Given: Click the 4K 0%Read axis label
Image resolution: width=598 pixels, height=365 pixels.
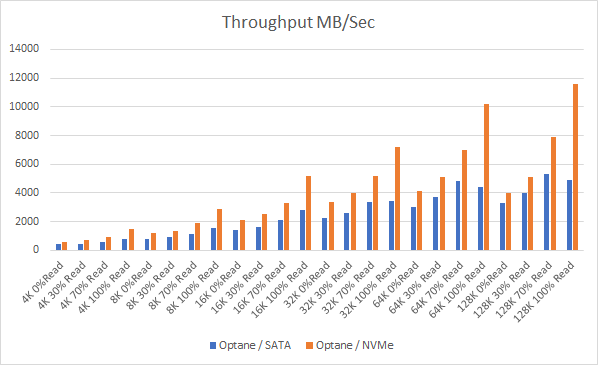Looking at the screenshot, I should (43, 282).
